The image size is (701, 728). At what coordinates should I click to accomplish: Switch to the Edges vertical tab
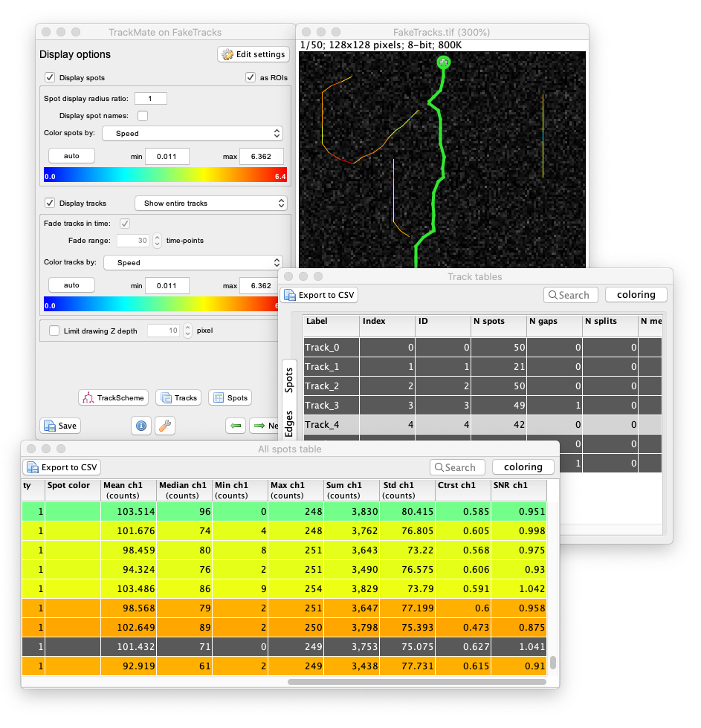(289, 423)
